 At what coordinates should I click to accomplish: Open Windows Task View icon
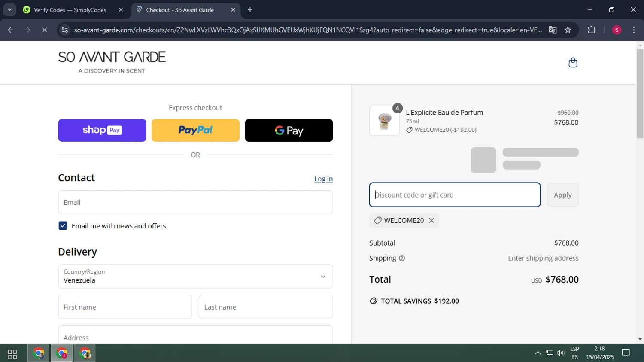[x=12, y=354]
